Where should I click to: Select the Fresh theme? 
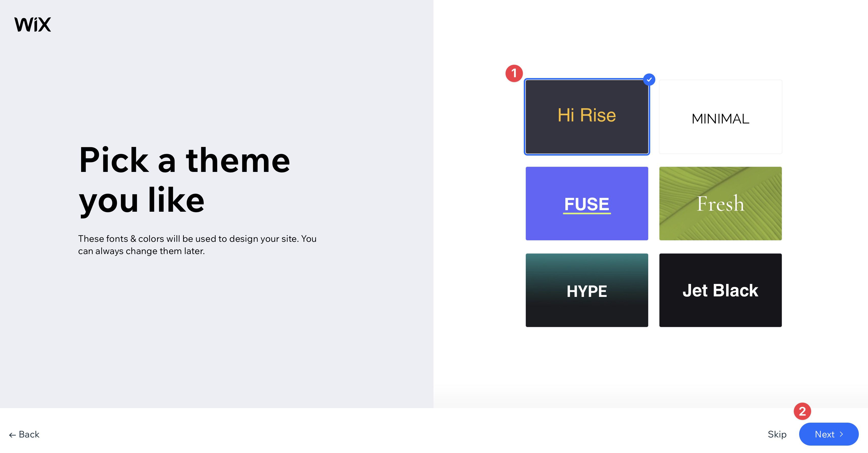pyautogui.click(x=720, y=203)
